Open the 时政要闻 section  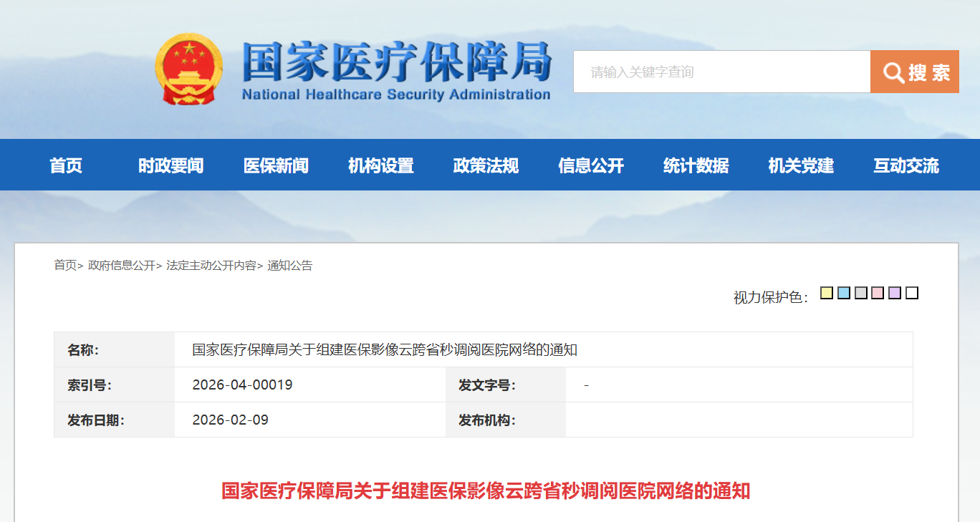point(172,165)
